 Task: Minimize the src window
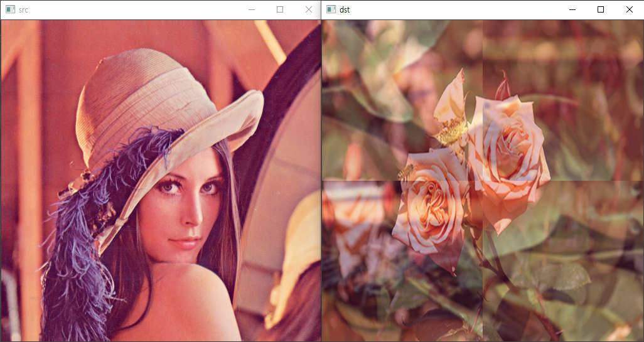coord(252,9)
